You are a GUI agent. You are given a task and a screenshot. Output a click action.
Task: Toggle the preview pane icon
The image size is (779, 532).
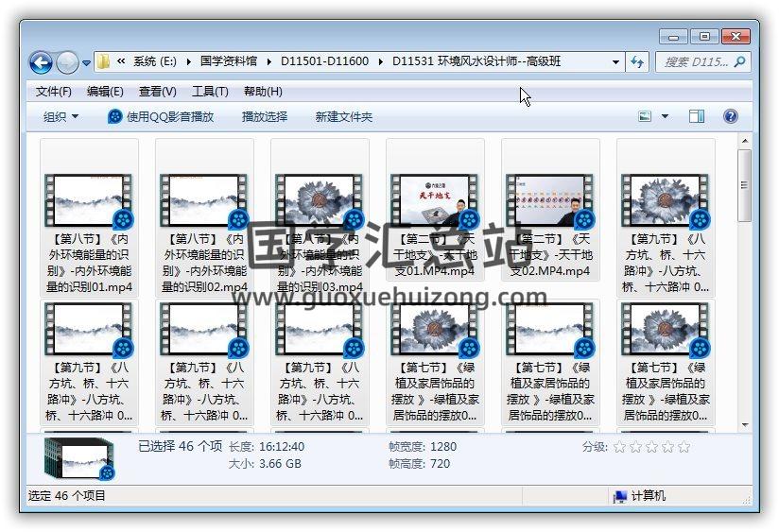click(697, 116)
